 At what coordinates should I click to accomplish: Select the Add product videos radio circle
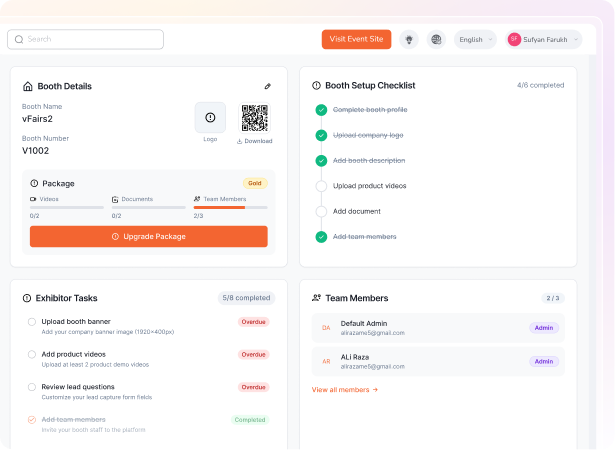click(x=32, y=354)
